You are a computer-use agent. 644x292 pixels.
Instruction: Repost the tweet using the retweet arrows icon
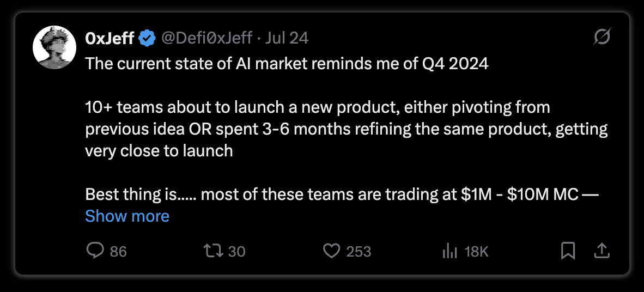click(x=214, y=251)
